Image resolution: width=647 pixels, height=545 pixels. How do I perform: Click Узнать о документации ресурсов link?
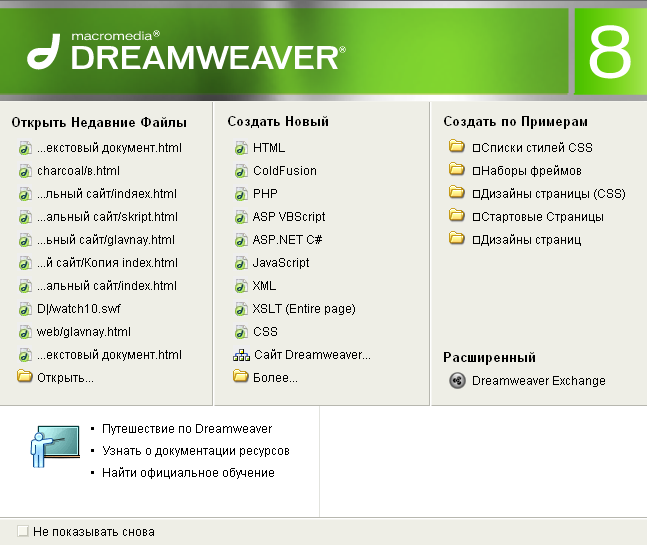point(195,451)
